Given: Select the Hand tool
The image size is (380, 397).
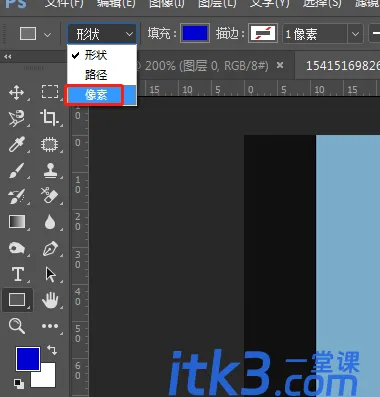Looking at the screenshot, I should tap(50, 300).
